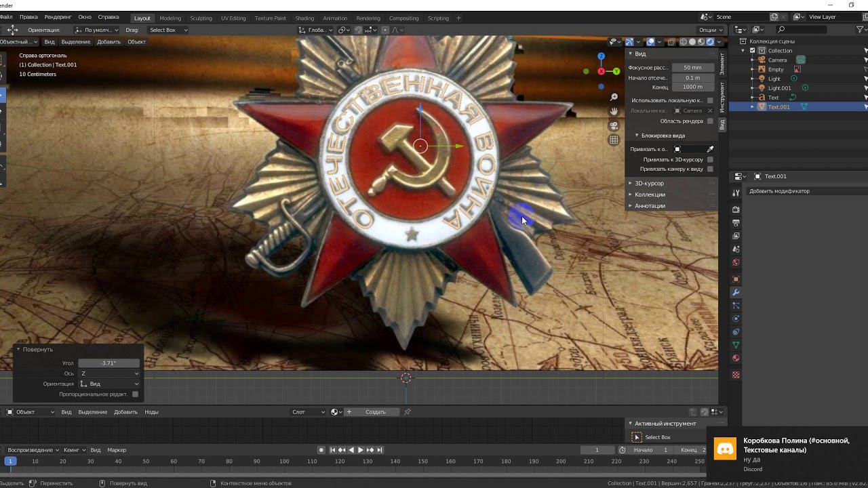Open the Object Data green triangle icon
868x488 pixels.
tap(736, 345)
